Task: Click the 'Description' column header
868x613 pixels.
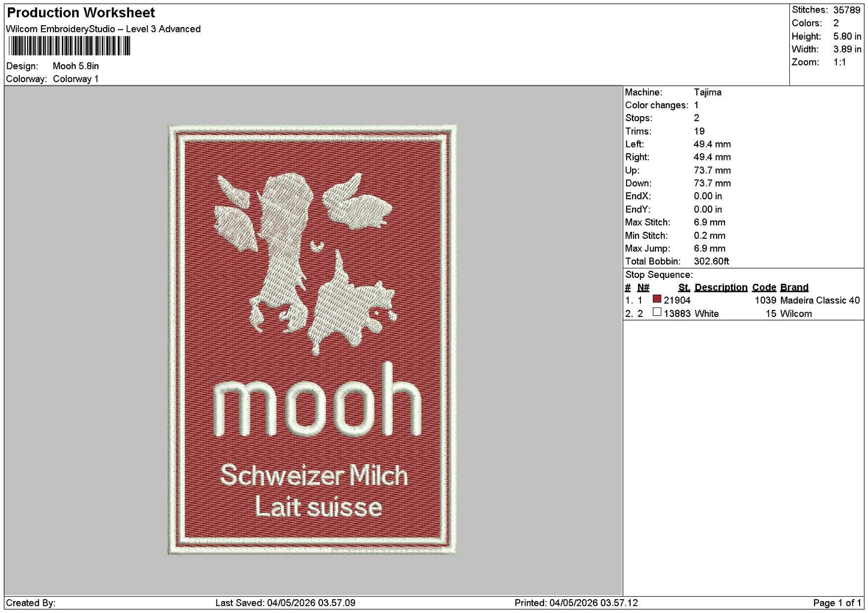Action: [x=721, y=288]
